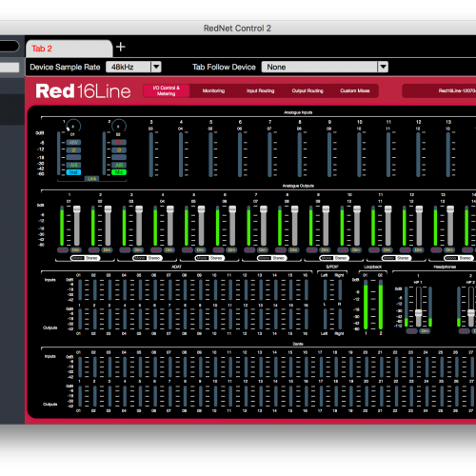This screenshot has height=476, width=476.
Task: Click the Red16Line device name button
Action: 439,90
